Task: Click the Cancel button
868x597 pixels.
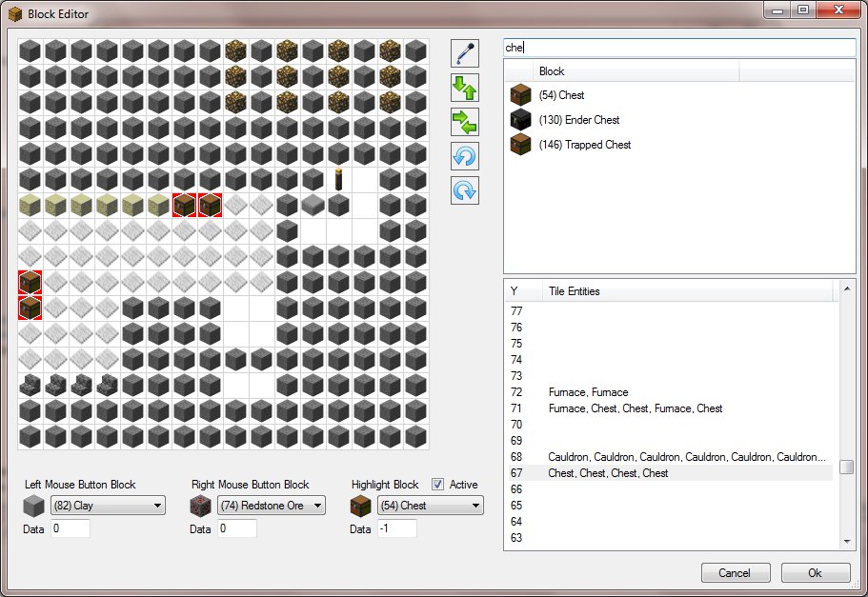Action: pyautogui.click(x=736, y=572)
